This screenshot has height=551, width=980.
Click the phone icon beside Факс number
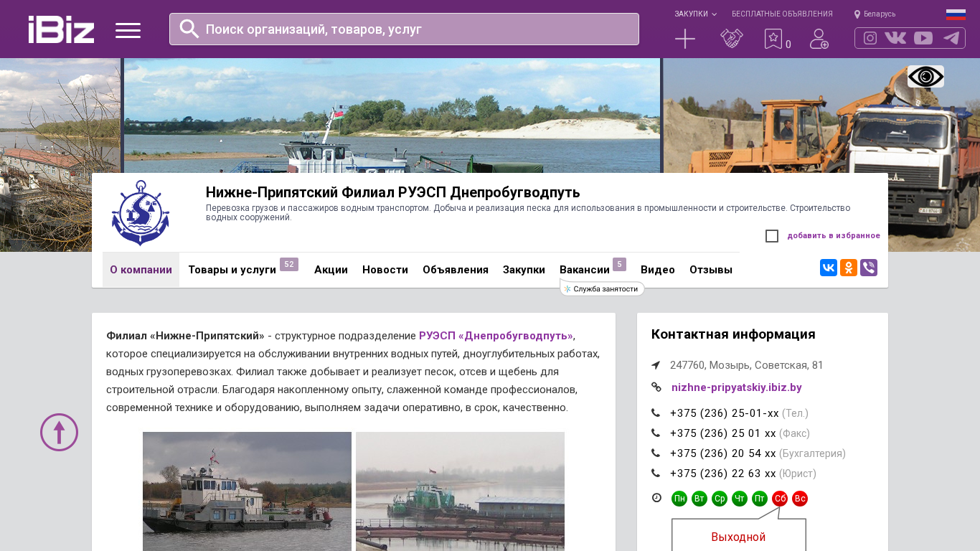[656, 433]
